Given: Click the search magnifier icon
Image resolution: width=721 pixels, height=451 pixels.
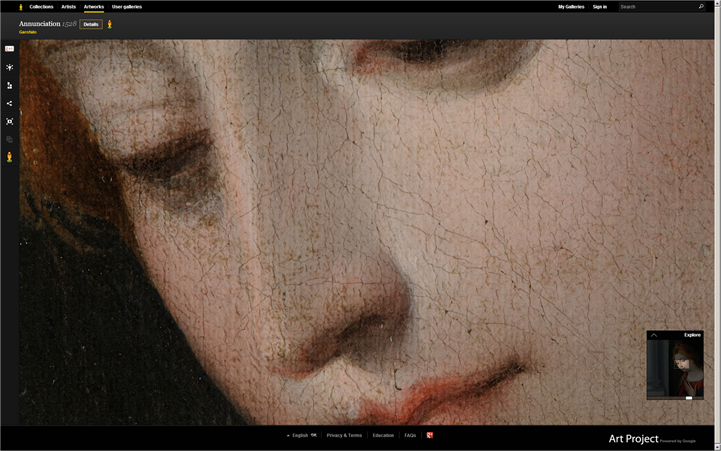Looking at the screenshot, I should pos(701,6).
